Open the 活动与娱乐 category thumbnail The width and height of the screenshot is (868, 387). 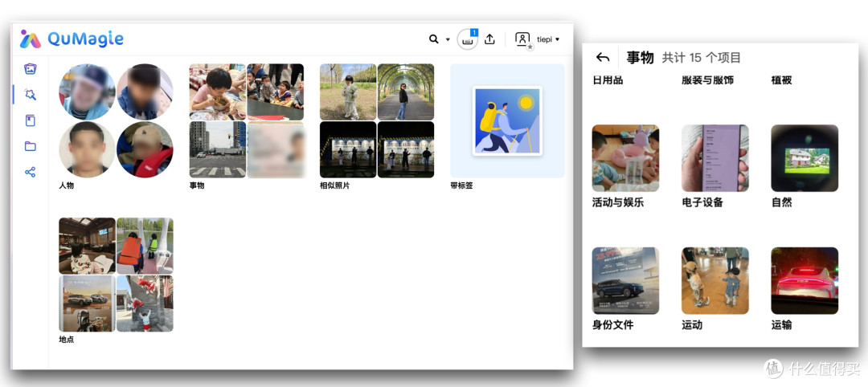click(x=625, y=158)
